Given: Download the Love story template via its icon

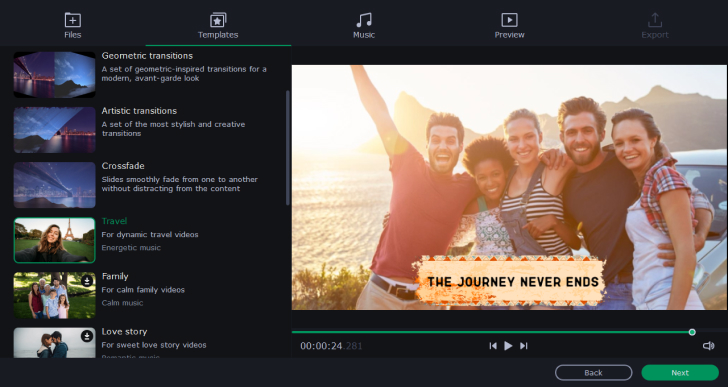Looking at the screenshot, I should 87,336.
